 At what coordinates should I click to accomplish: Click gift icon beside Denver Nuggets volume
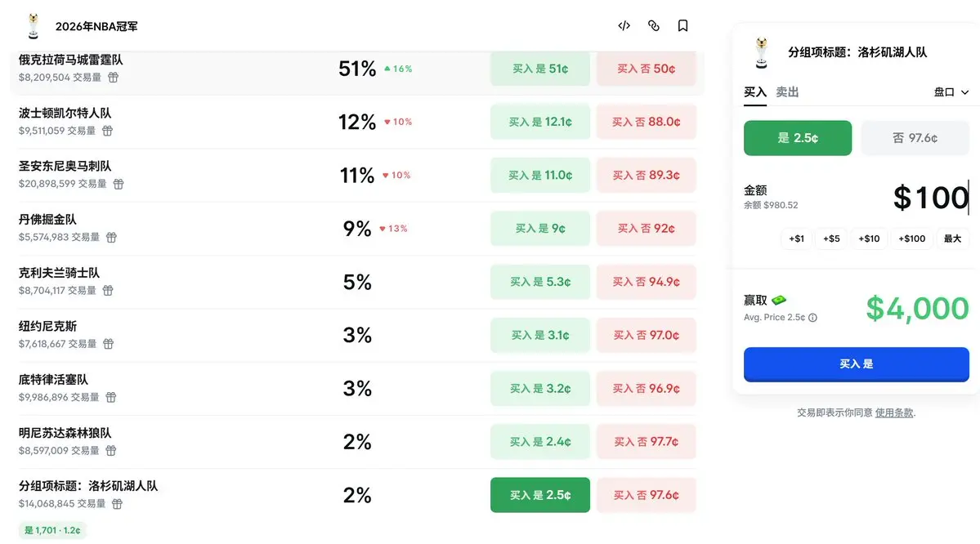[x=111, y=237]
